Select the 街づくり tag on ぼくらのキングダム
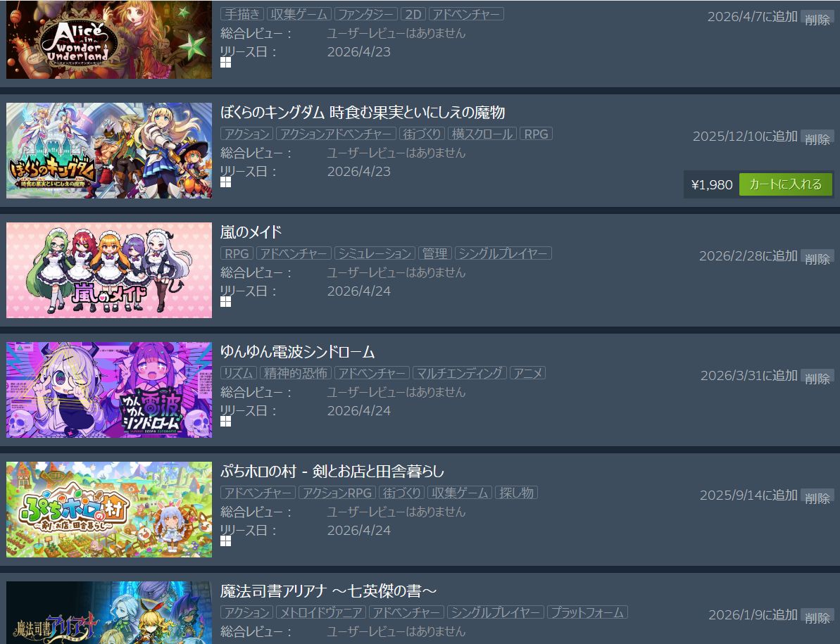Image resolution: width=840 pixels, height=644 pixels. click(422, 134)
